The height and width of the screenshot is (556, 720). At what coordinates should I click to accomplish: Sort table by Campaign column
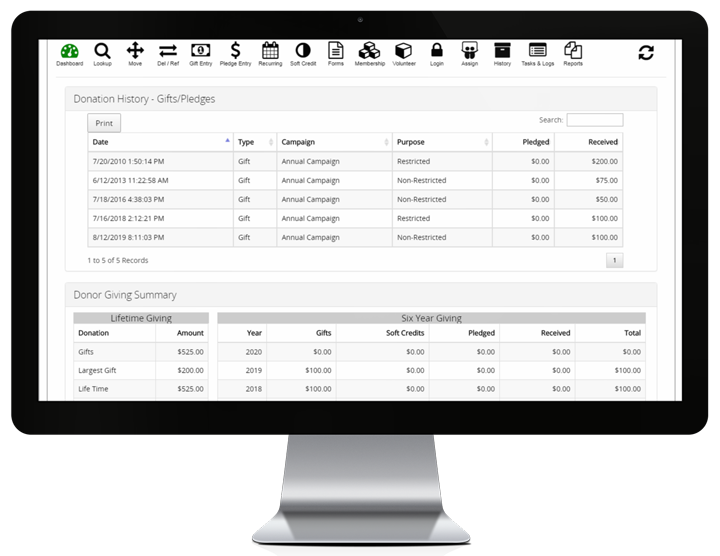coord(335,142)
